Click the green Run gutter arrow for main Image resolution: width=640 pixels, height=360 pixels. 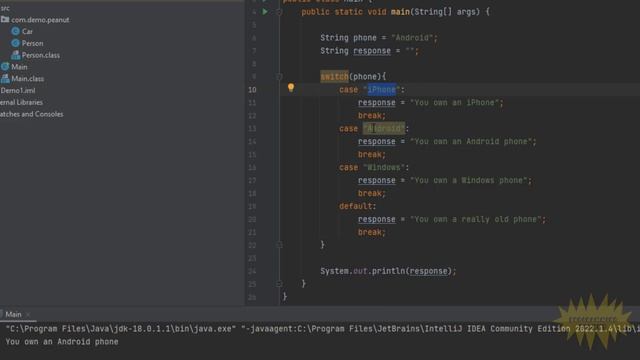click(265, 12)
